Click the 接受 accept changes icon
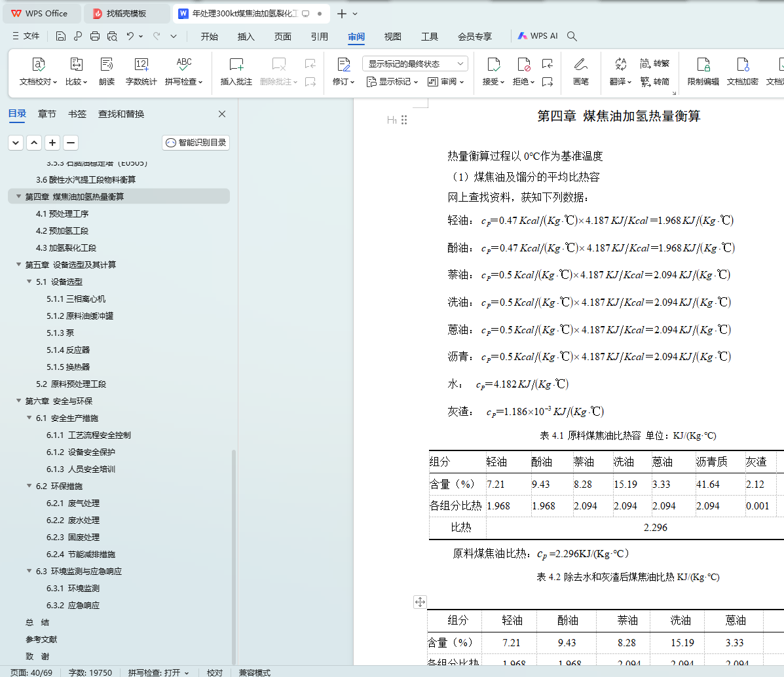This screenshot has width=784, height=677. pyautogui.click(x=493, y=65)
